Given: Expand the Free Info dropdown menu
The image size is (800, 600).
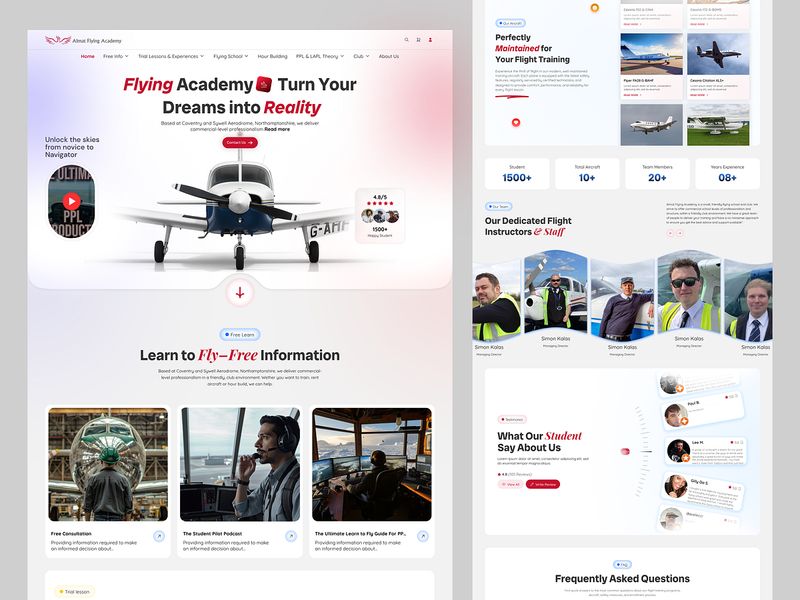Looking at the screenshot, I should point(116,56).
